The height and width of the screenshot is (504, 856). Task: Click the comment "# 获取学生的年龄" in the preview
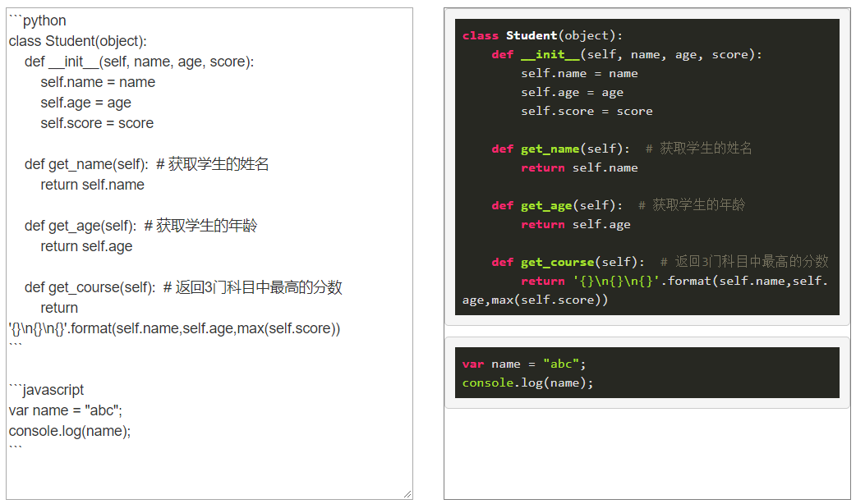point(692,205)
